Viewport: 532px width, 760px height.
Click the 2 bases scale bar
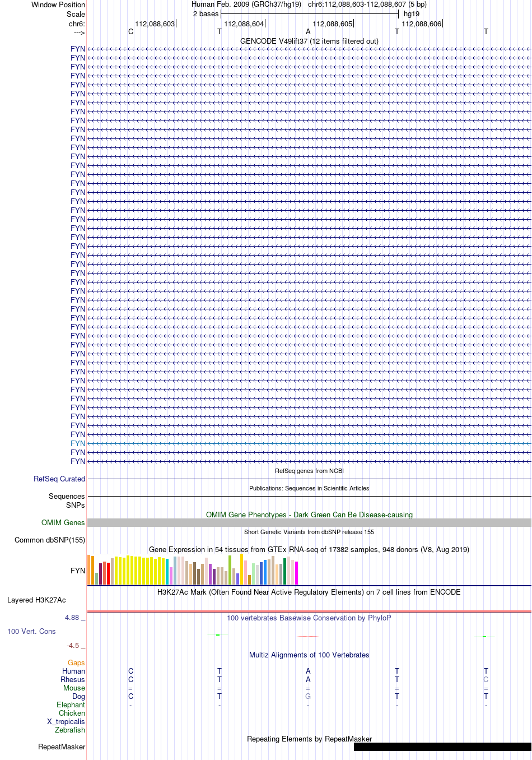pyautogui.click(x=310, y=14)
